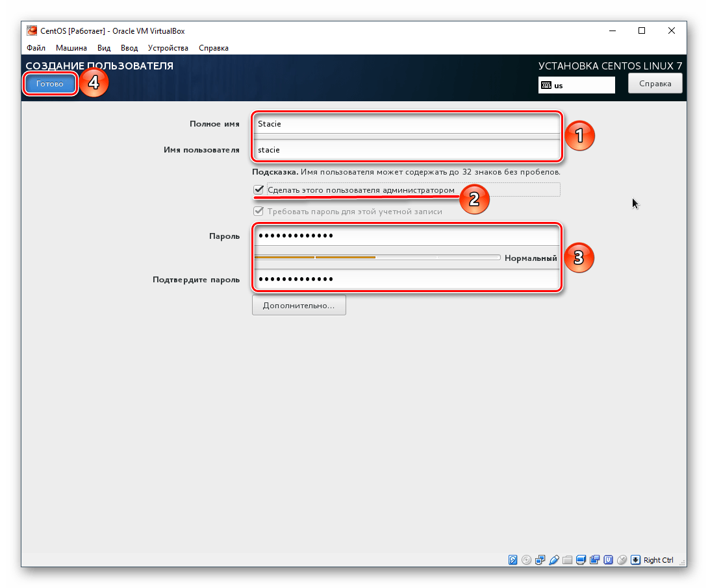
Task: Open the Машина menu
Action: click(71, 48)
